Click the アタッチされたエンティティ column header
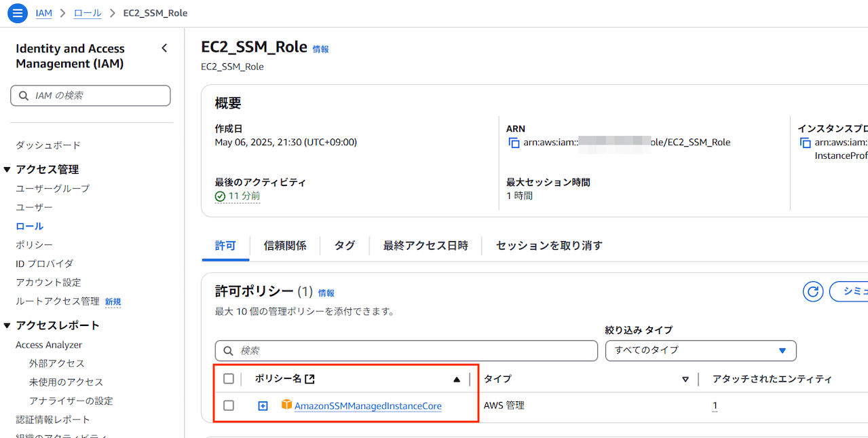Image resolution: width=868 pixels, height=438 pixels. 772,379
